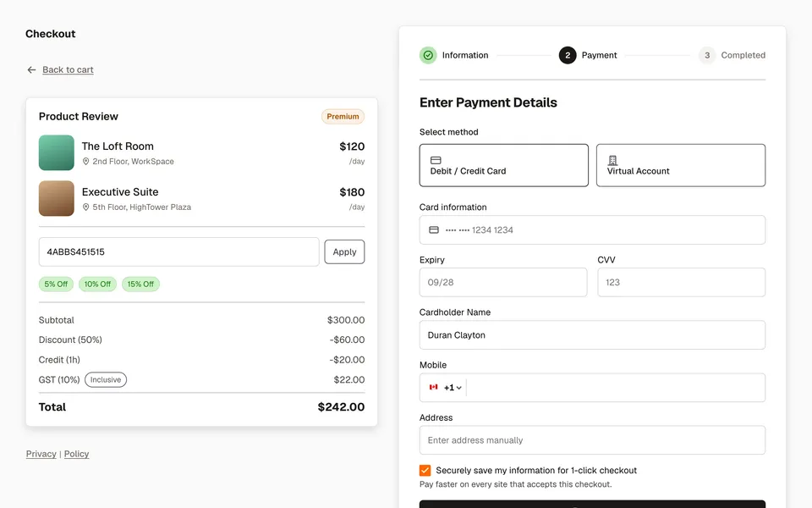Focus the CVV 123 field
This screenshot has height=508, width=812.
pyautogui.click(x=682, y=282)
